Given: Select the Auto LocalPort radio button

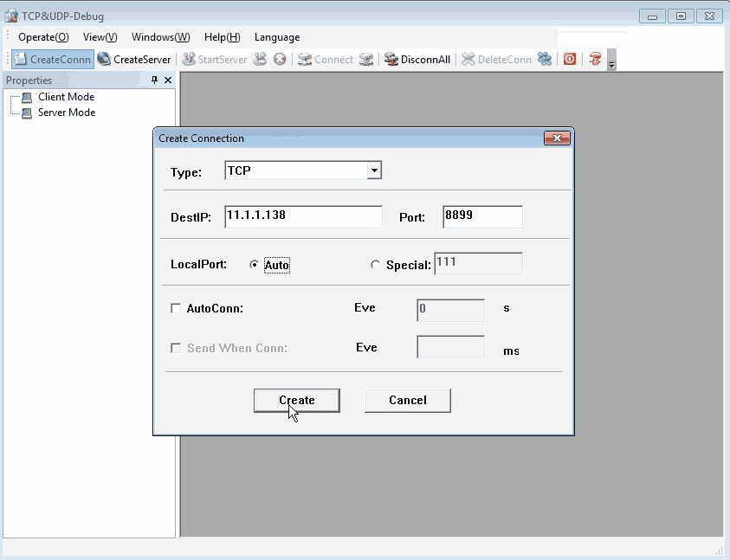Looking at the screenshot, I should tap(254, 264).
